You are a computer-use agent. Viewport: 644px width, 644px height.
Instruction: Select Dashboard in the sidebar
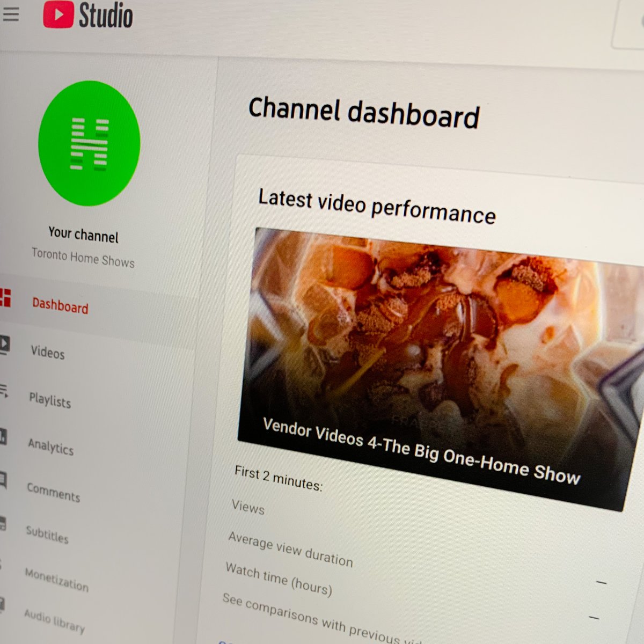click(60, 306)
